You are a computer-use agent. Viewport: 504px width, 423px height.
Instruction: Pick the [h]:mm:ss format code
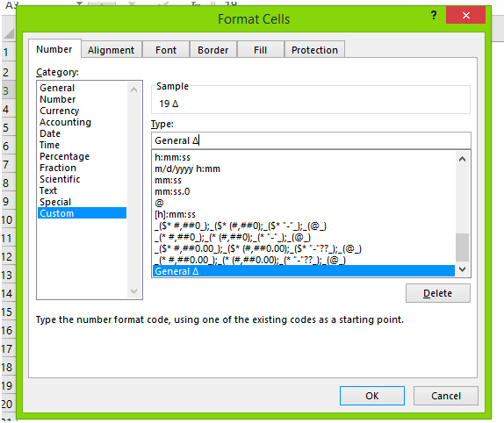(176, 214)
